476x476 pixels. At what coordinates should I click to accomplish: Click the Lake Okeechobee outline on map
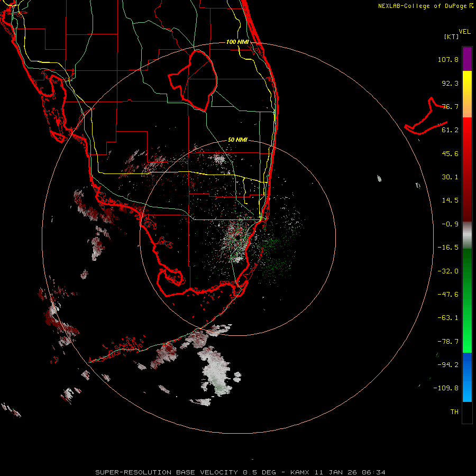tap(193, 80)
